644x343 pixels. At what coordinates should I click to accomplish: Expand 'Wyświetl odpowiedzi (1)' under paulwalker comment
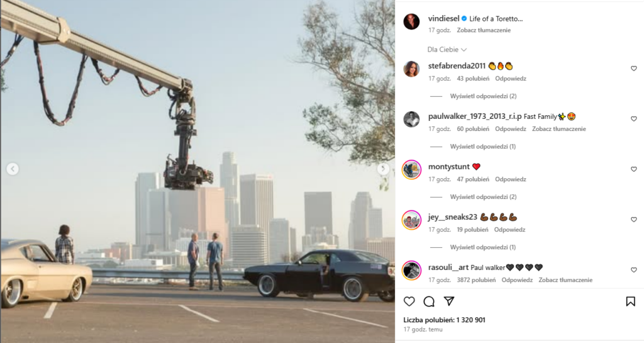pyautogui.click(x=482, y=147)
